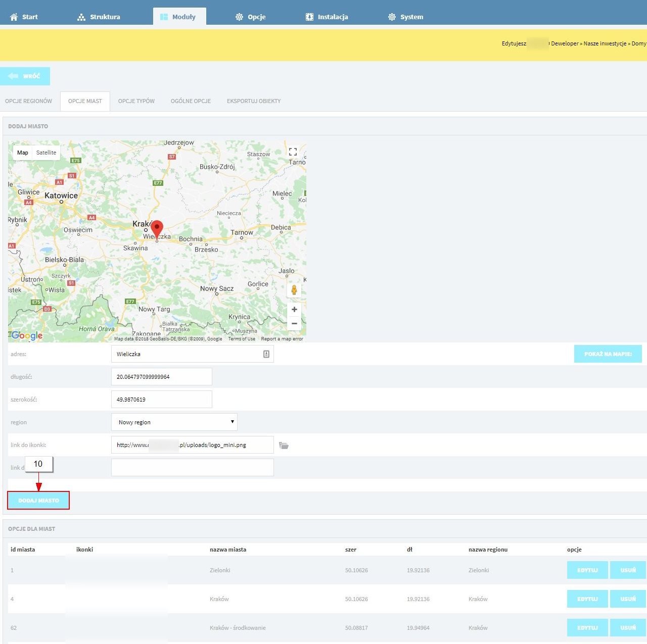
Task: Open file browser folder icon for ikonki link
Action: (284, 445)
